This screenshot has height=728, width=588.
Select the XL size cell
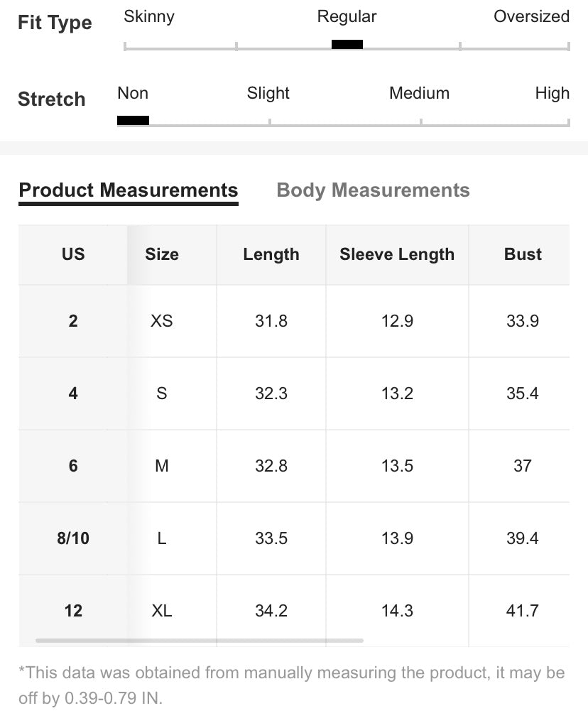(x=162, y=611)
